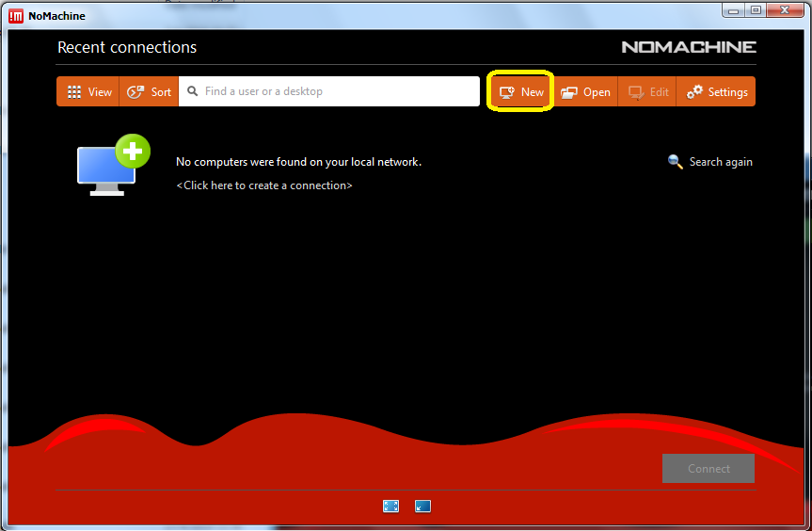Minimize the NoMachine window
Viewport: 812px width, 531px height.
tap(733, 9)
